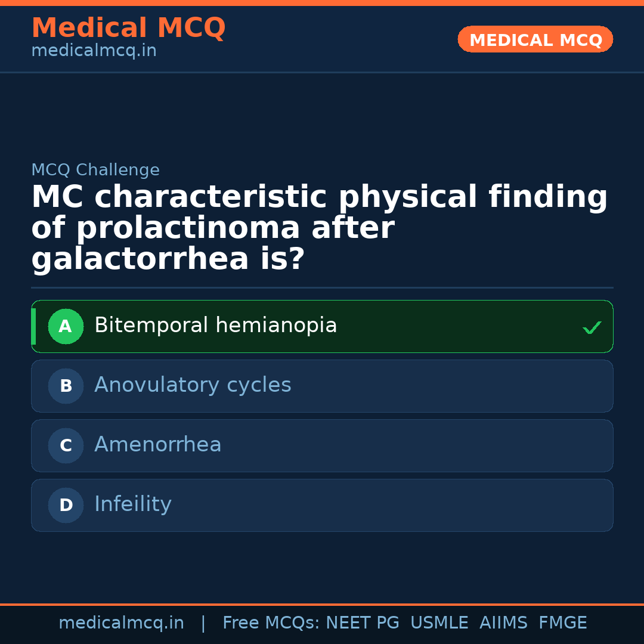Image resolution: width=644 pixels, height=644 pixels.
Task: Open the medicalmcq.in link in footer
Action: [121, 623]
